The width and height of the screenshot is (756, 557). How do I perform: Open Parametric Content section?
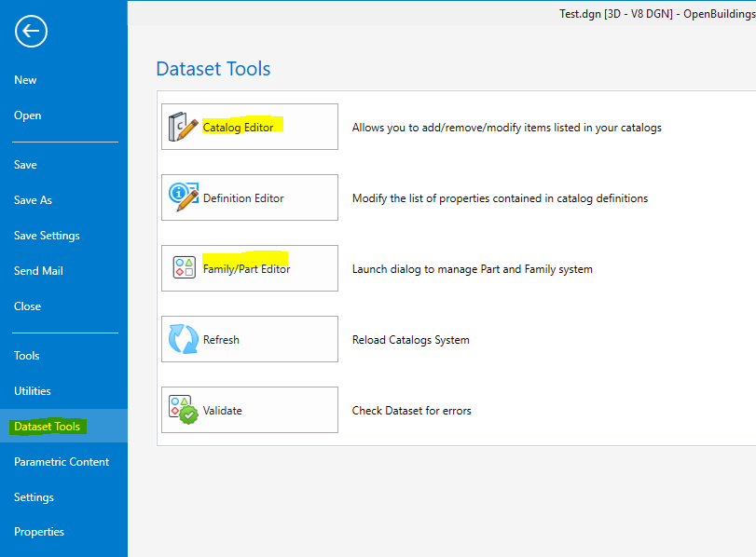62,462
